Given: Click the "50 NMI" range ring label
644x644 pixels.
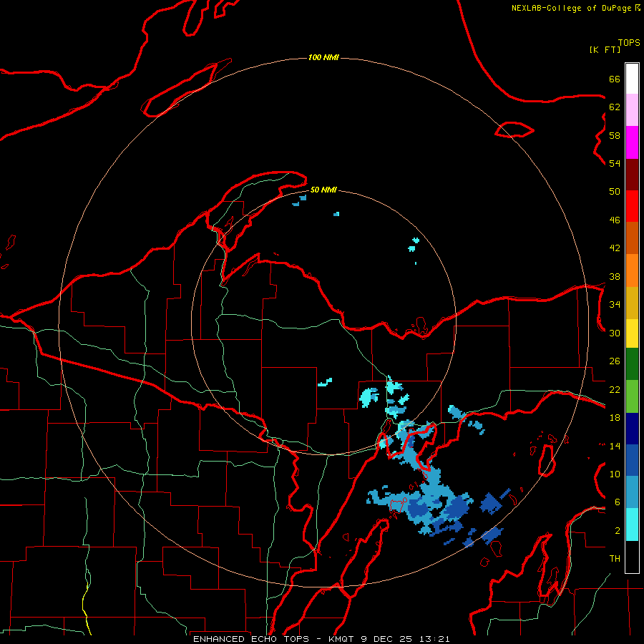Looking at the screenshot, I should click(x=323, y=190).
